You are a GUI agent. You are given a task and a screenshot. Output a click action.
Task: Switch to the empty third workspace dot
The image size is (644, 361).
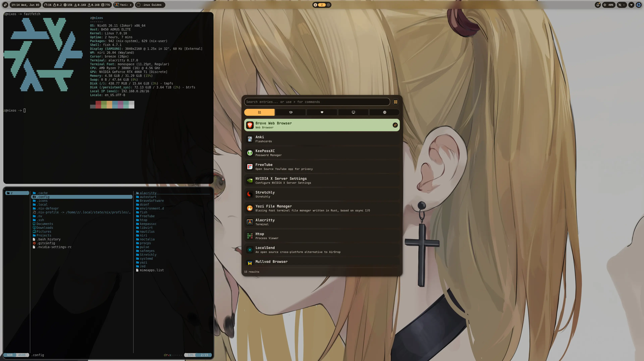(328, 5)
